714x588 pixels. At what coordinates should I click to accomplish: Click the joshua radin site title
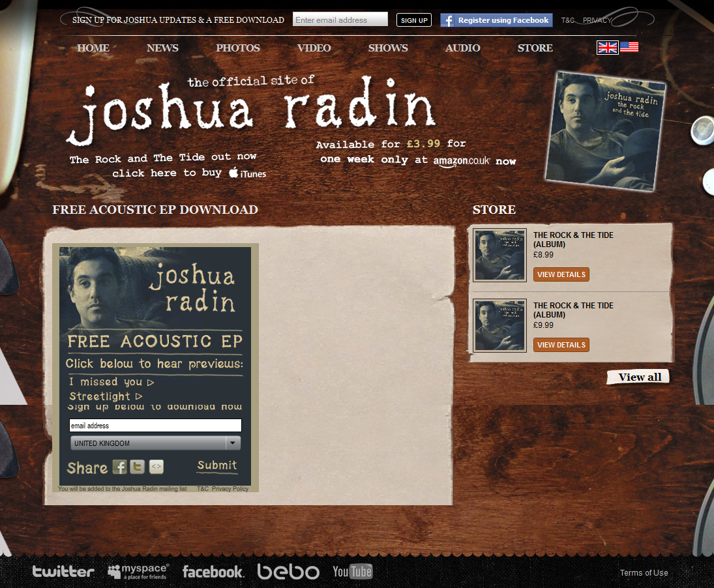(x=251, y=110)
